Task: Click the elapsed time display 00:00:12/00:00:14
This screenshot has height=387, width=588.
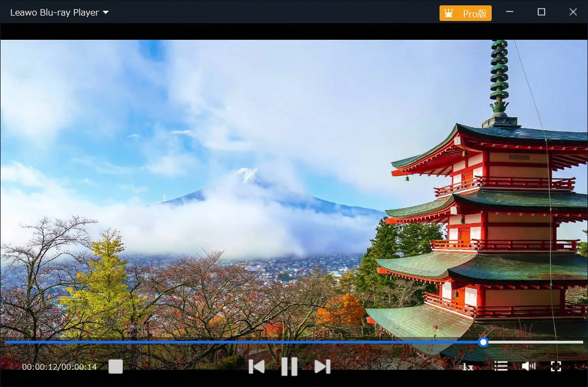Action: [x=59, y=367]
